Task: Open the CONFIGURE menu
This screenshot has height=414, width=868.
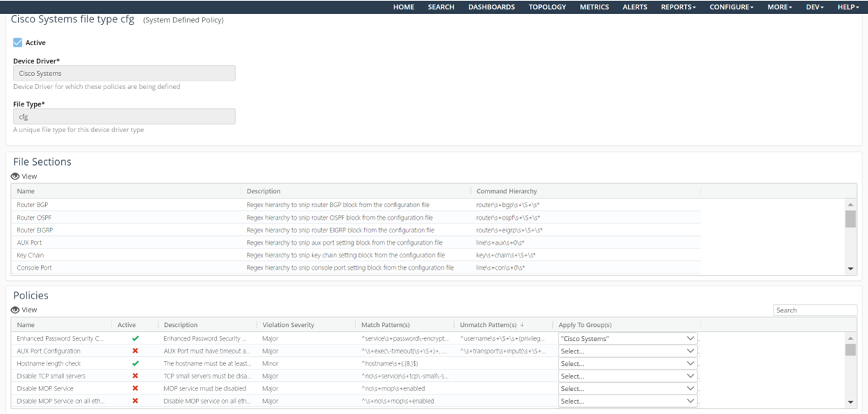Action: (731, 7)
